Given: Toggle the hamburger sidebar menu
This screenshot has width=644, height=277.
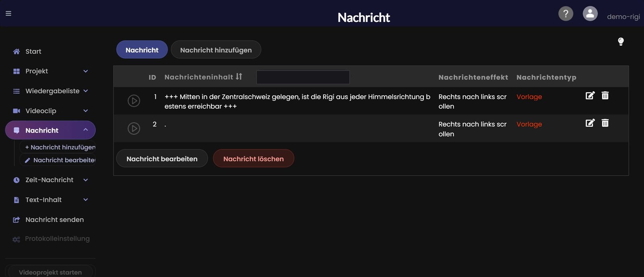Looking at the screenshot, I should (x=8, y=13).
